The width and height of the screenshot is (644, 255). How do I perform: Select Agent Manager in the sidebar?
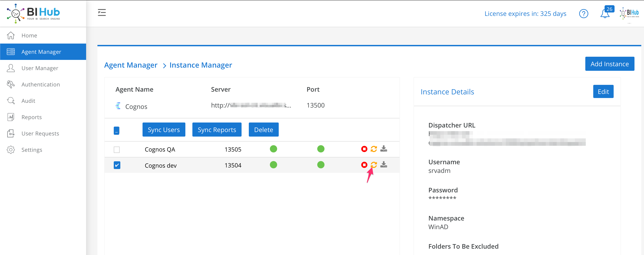pyautogui.click(x=43, y=52)
